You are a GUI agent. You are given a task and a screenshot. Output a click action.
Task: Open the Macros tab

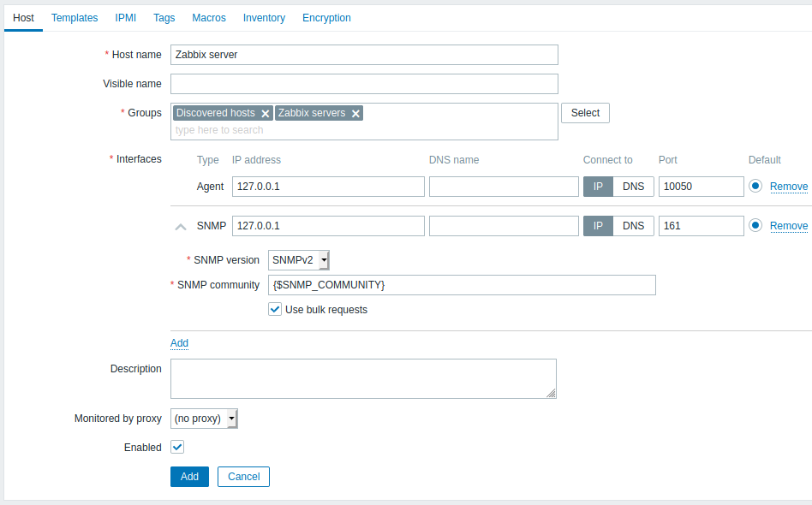(x=209, y=18)
